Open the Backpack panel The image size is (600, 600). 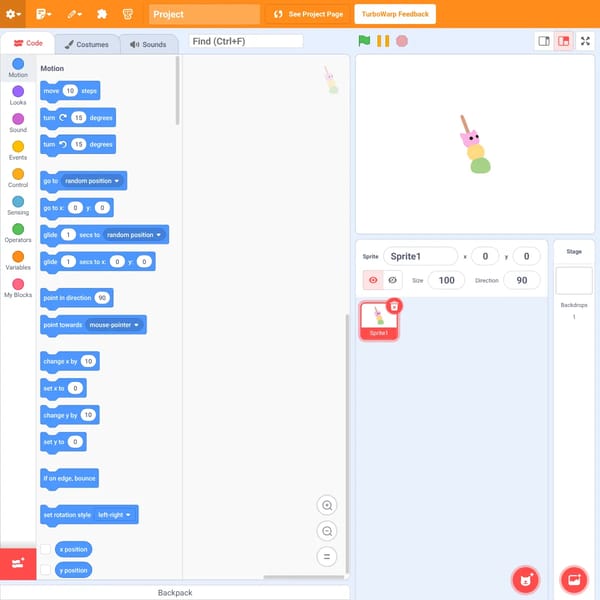point(175,592)
